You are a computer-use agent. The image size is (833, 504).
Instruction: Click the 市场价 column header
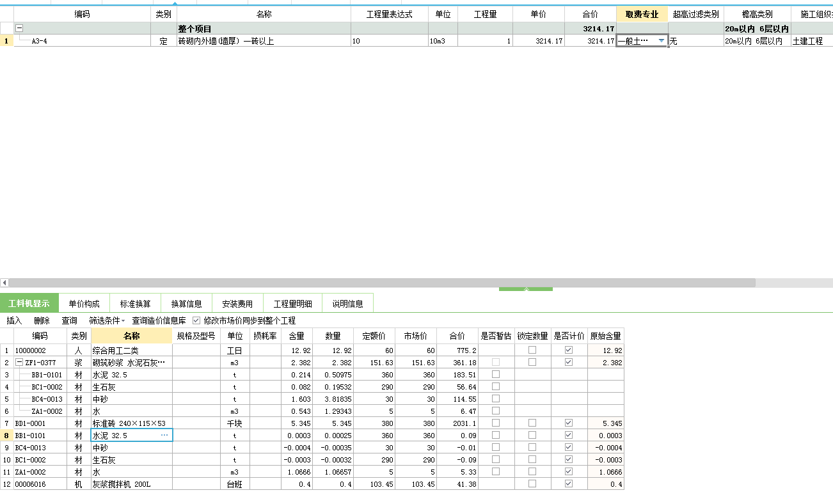point(416,336)
